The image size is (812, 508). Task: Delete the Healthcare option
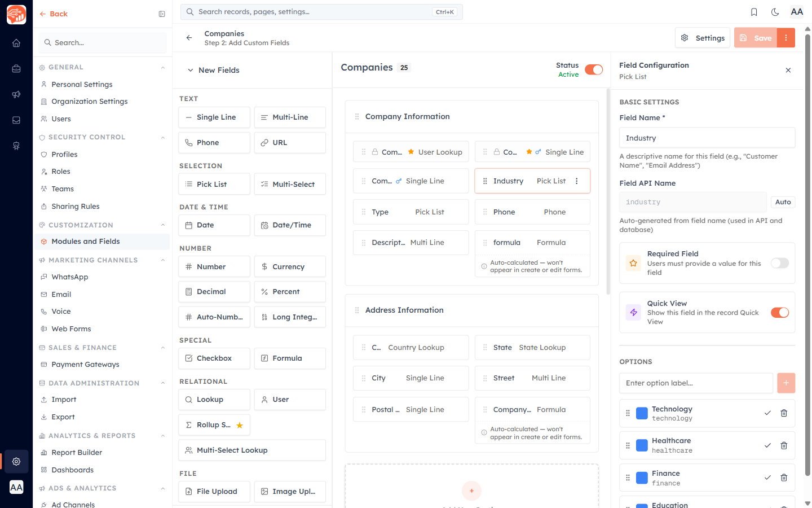pyautogui.click(x=784, y=445)
